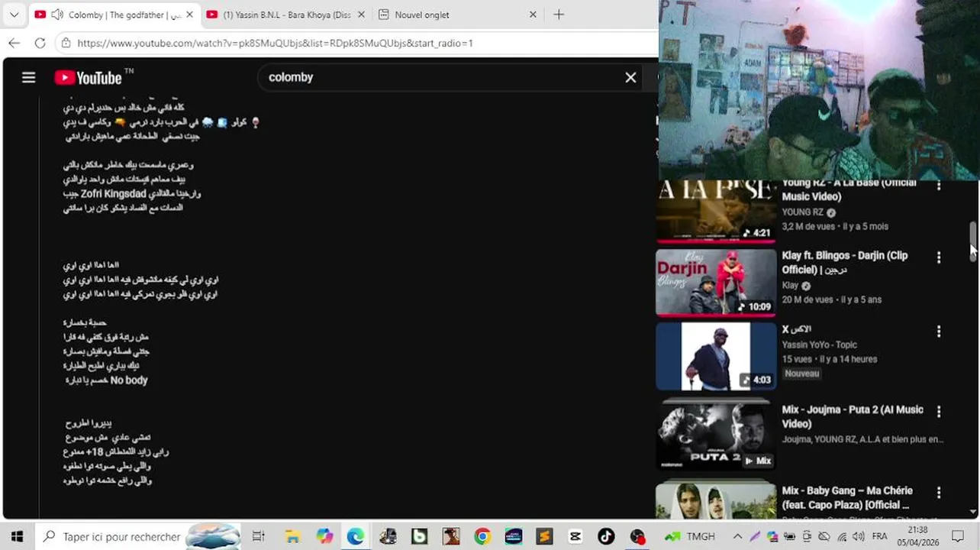The image size is (980, 550).
Task: Click the TMGH stock widget on taskbar
Action: click(689, 537)
